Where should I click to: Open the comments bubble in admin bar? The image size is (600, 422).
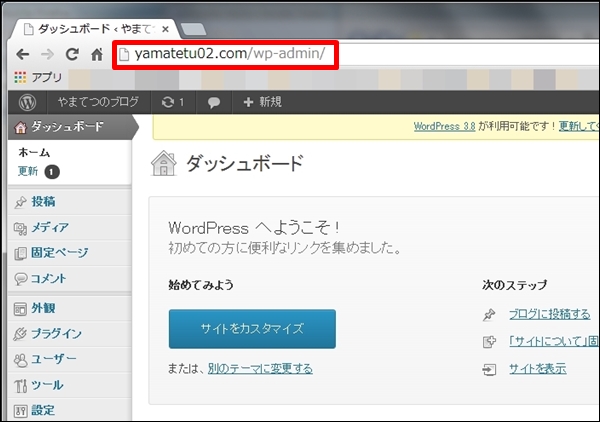coord(214,102)
